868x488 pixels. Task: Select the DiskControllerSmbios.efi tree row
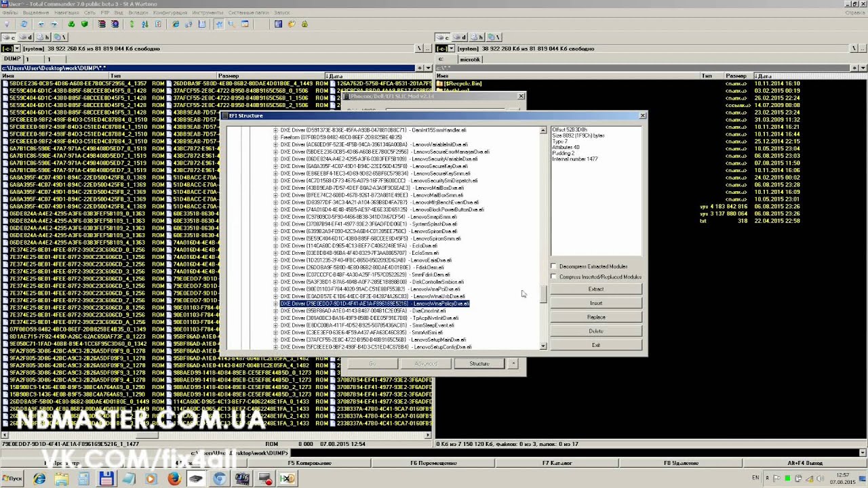372,282
